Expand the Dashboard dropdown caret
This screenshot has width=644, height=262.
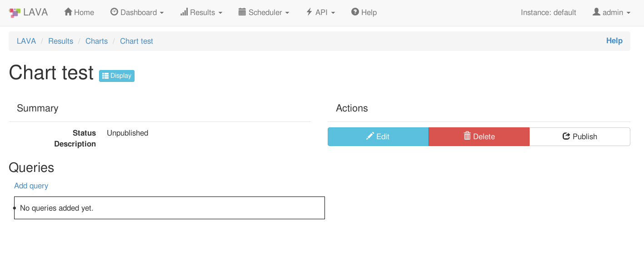[162, 13]
